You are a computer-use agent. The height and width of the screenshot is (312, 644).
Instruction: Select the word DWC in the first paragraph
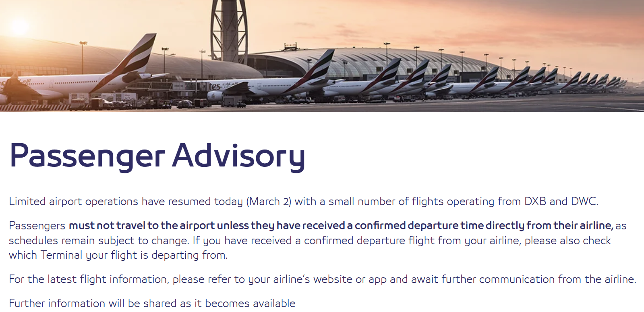(x=584, y=201)
